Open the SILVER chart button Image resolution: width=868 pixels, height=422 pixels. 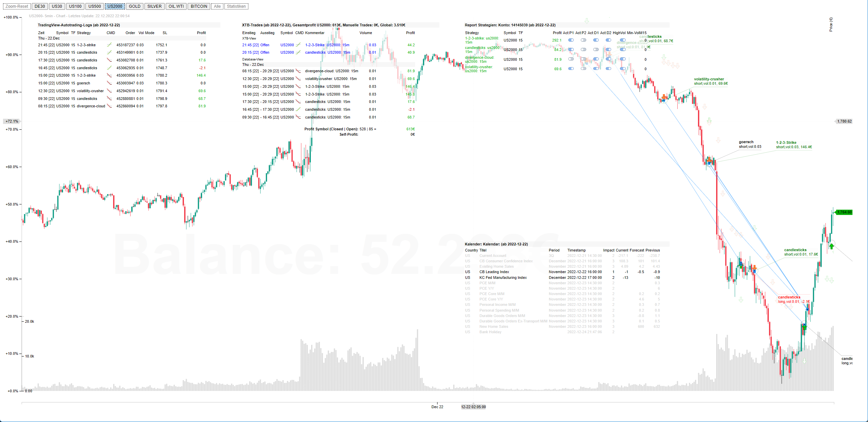155,6
